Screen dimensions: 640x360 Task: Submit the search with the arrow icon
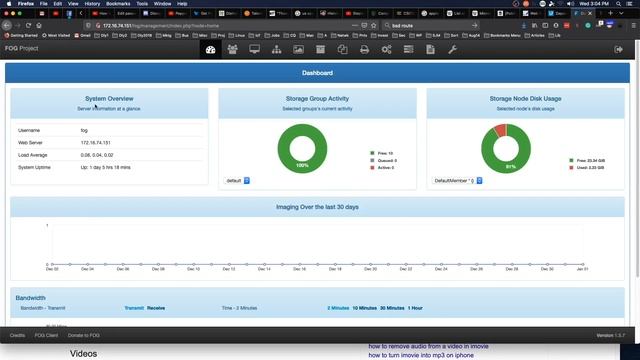pyautogui.click(x=474, y=25)
